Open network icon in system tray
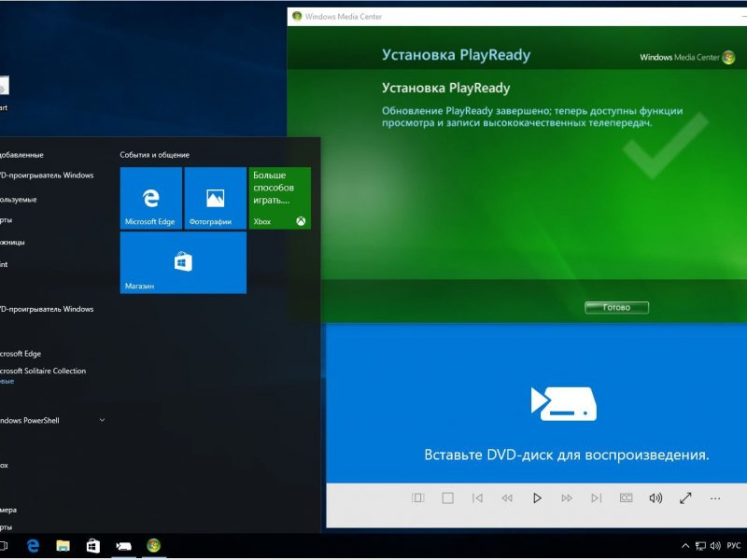 [x=700, y=546]
